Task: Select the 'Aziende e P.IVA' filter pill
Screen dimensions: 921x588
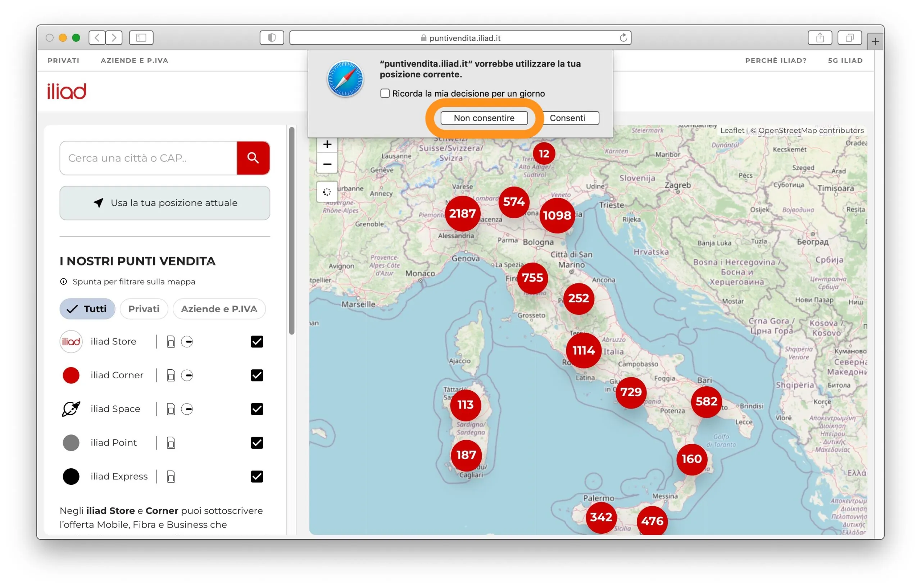Action: click(x=219, y=309)
